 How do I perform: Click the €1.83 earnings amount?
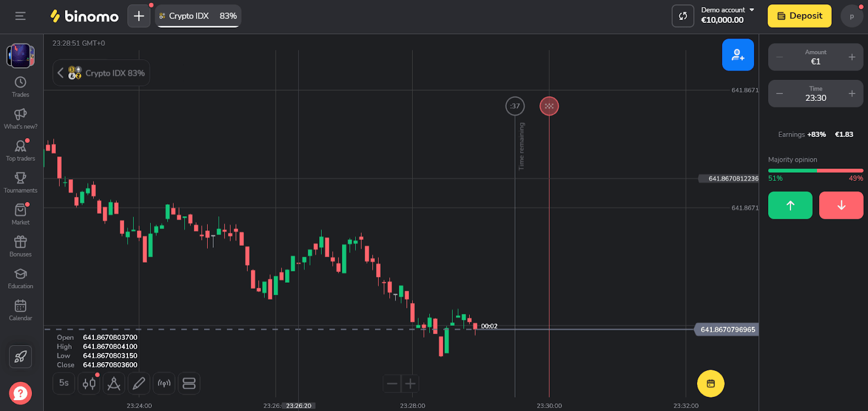coord(844,134)
